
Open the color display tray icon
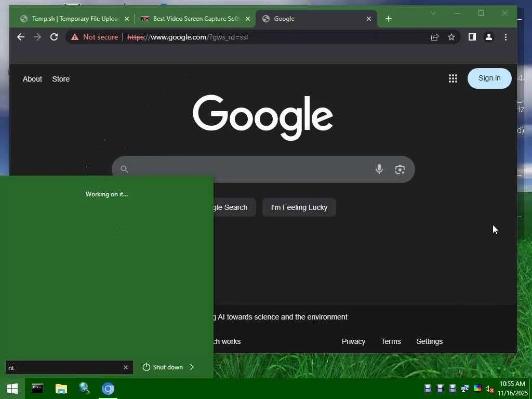click(x=477, y=388)
